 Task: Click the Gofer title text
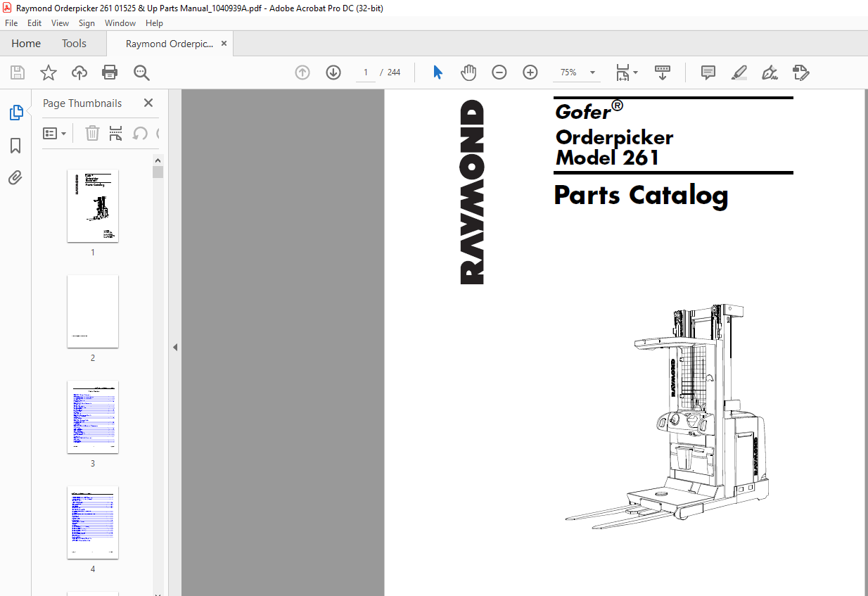(582, 111)
